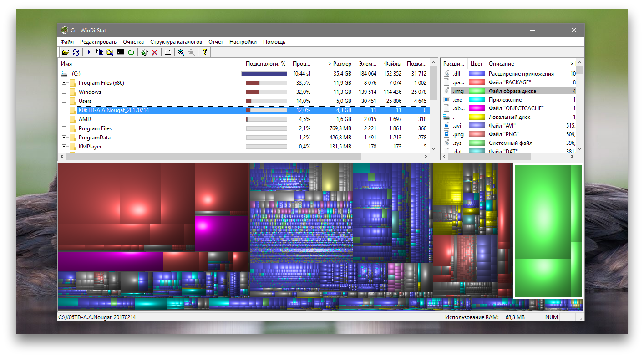Image resolution: width=644 pixels, height=357 pixels.
Task: Click the 35,4 GB size value
Action: [342, 74]
